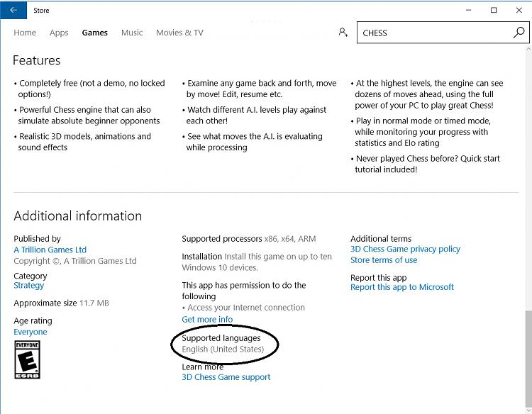This screenshot has height=414, width=532.
Task: Click the ESRB Everyone rating badge
Action: tap(27, 359)
